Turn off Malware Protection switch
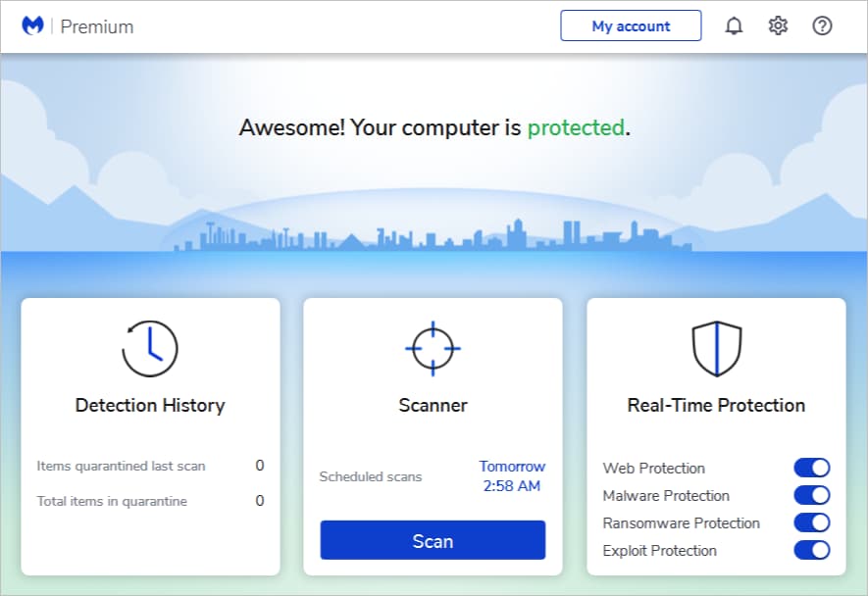Screen dimensions: 868x596 tap(811, 495)
